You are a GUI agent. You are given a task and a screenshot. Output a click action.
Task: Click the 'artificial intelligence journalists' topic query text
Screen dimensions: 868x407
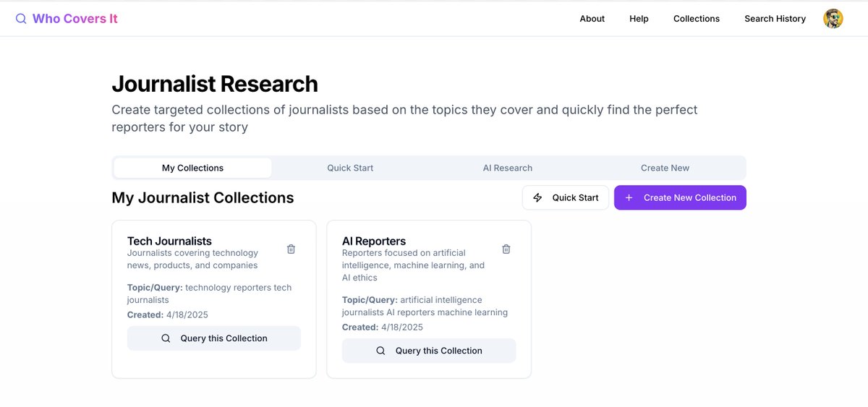(x=425, y=306)
